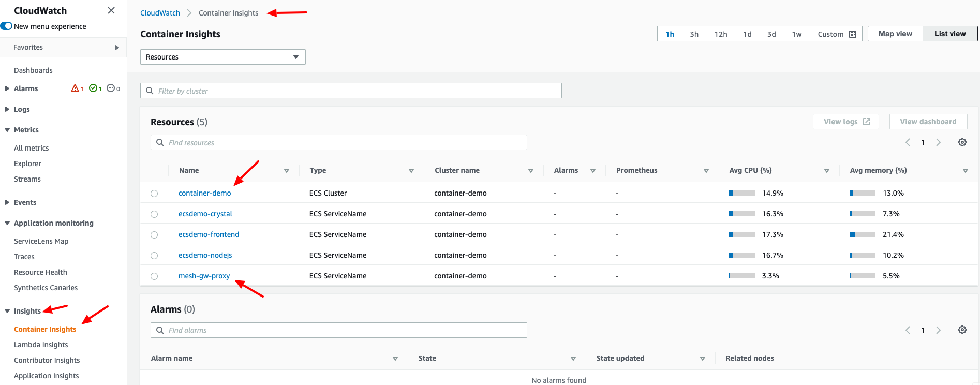Go to previous page of Resources table

pos(908,142)
